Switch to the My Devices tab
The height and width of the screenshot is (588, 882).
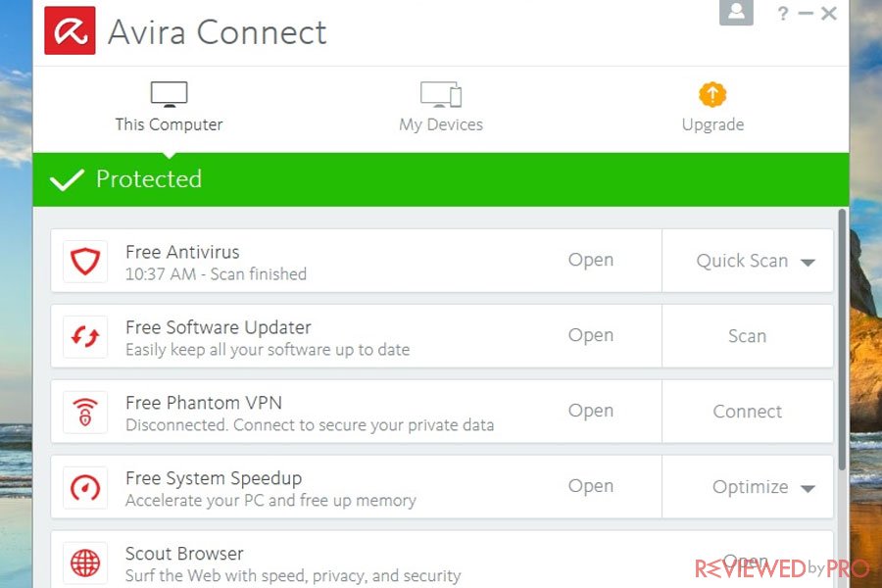(441, 108)
